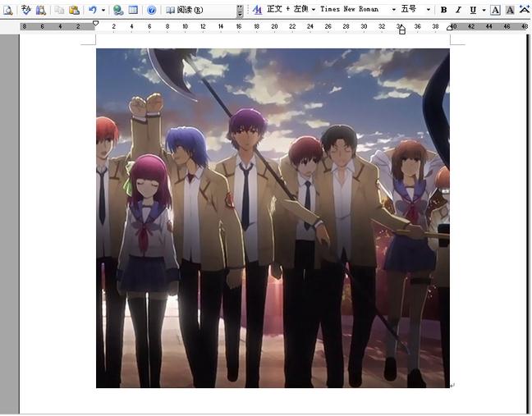Image resolution: width=532 pixels, height=416 pixels.
Task: Click first line indent marker on ruler
Action: [x=96, y=24]
